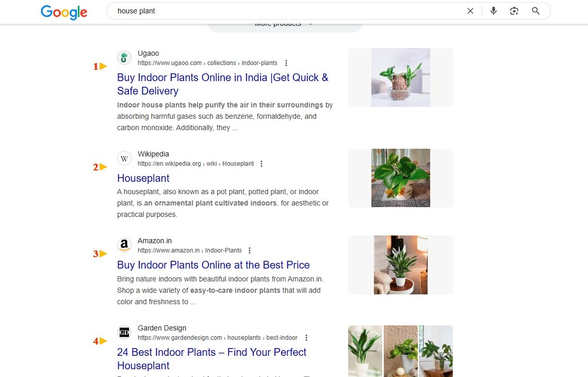The image size is (588, 377).
Task: Click the magnifying glass search button
Action: 535,11
